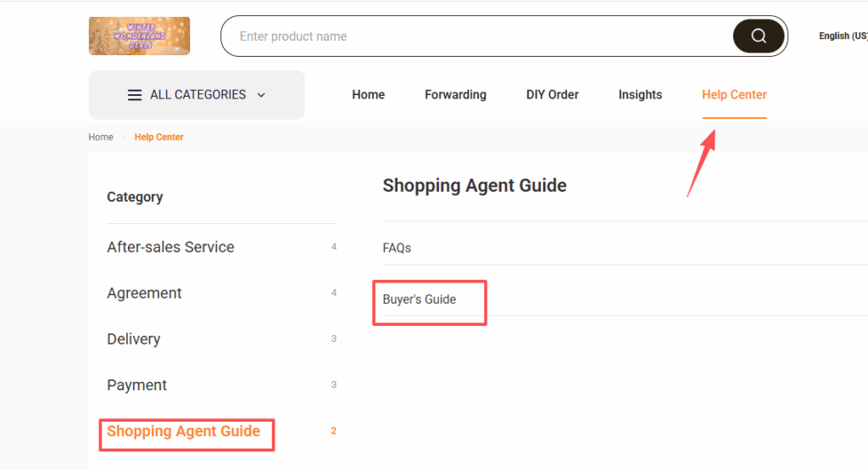Go to the Home nav tab
Screen dimensions: 868x470
368,95
